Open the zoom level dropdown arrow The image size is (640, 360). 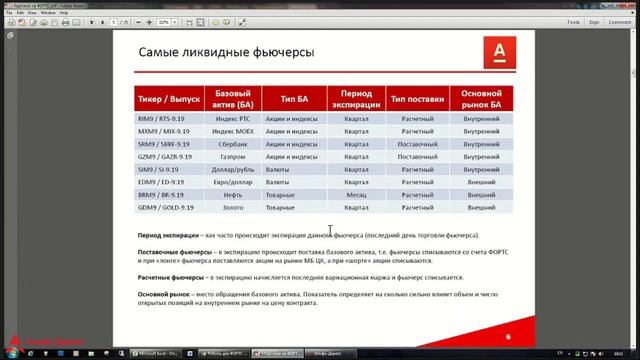(175, 22)
